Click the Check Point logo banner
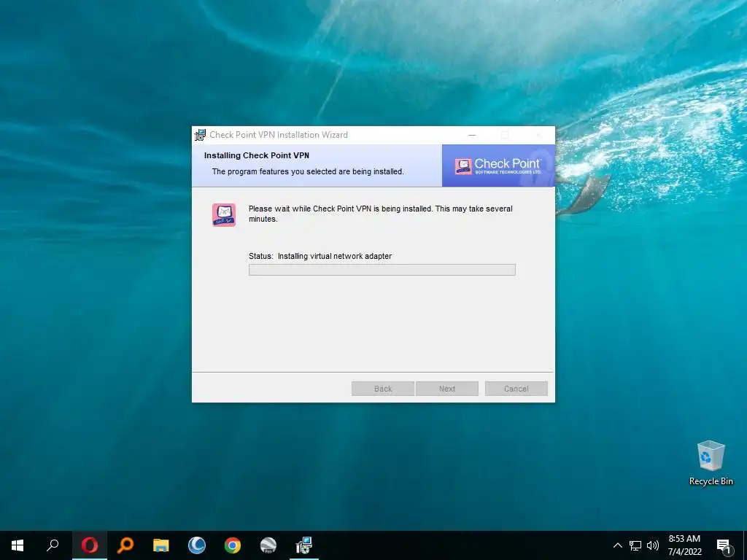This screenshot has height=560, width=747. point(498,166)
